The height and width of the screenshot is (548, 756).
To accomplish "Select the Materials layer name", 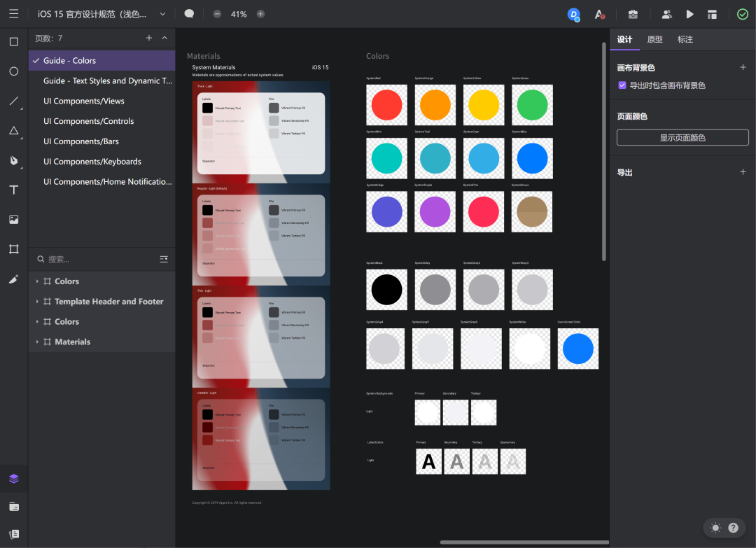I will (x=72, y=342).
